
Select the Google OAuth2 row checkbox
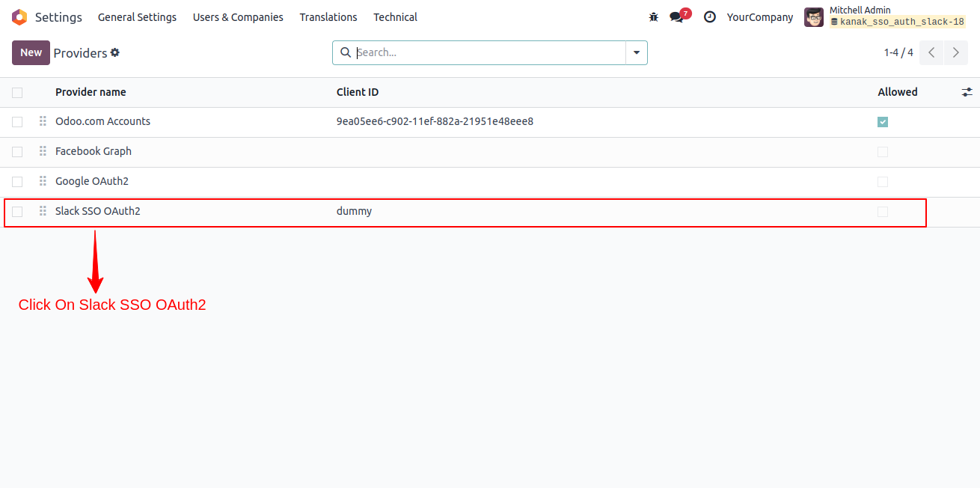tap(17, 182)
